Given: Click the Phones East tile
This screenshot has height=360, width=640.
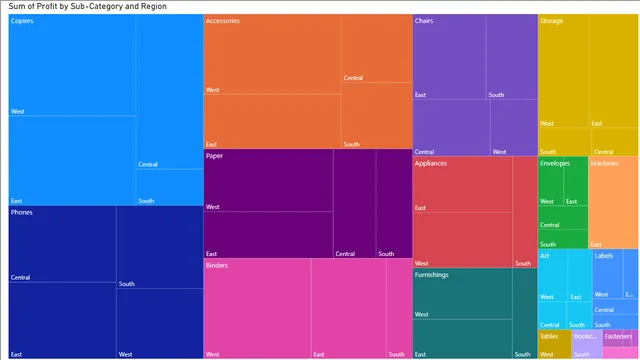Looking at the screenshot, I should pos(62,320).
